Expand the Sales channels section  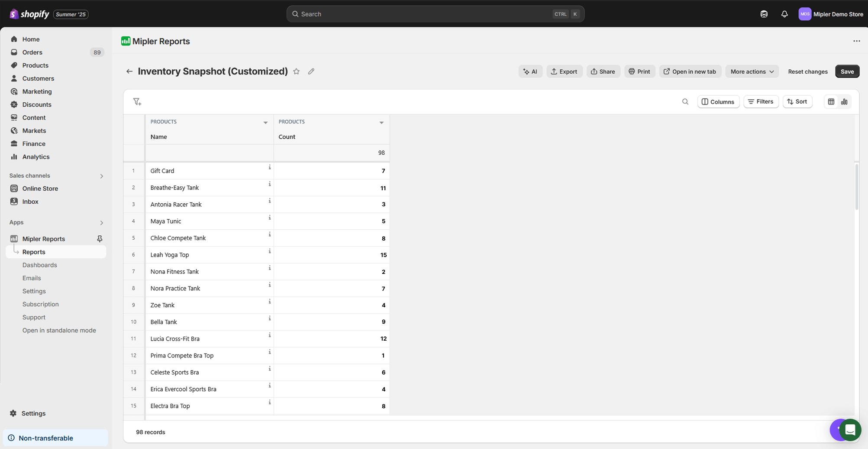tap(102, 176)
